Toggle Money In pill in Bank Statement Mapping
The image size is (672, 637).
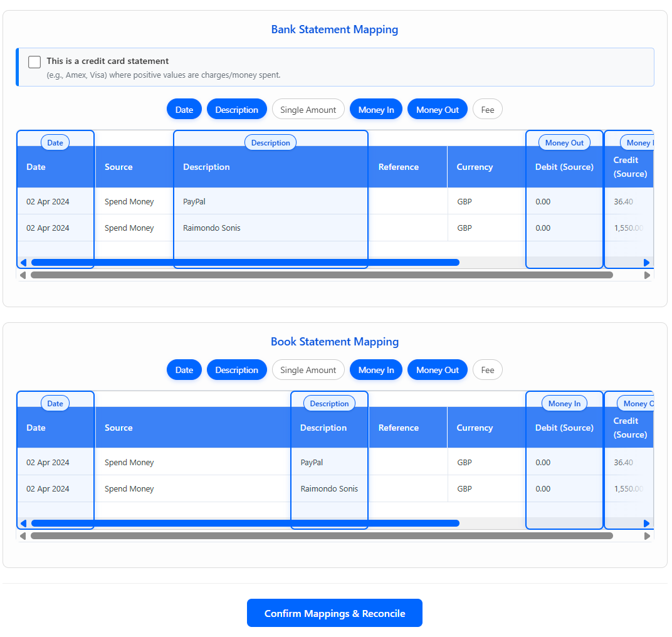pos(376,110)
